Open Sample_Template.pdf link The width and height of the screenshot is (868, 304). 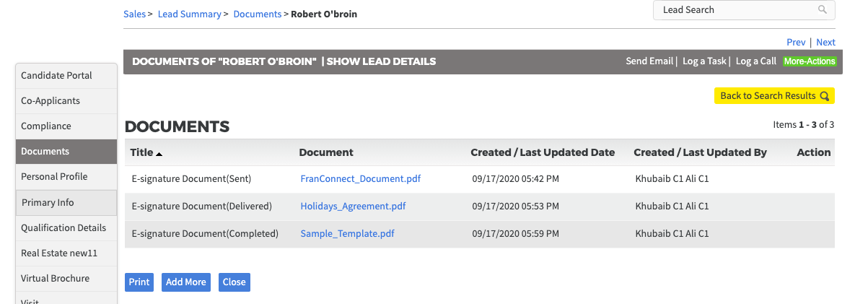coord(347,233)
